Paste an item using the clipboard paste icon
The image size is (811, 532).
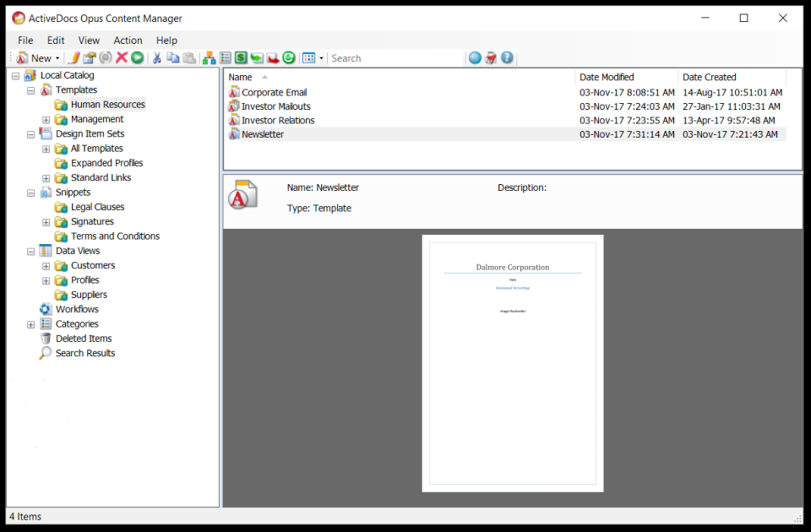187,57
